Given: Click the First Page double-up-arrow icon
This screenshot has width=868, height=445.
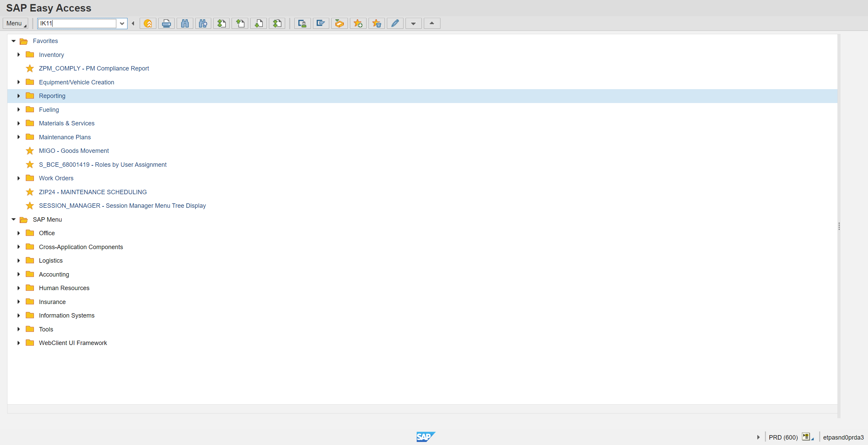Looking at the screenshot, I should coord(222,23).
